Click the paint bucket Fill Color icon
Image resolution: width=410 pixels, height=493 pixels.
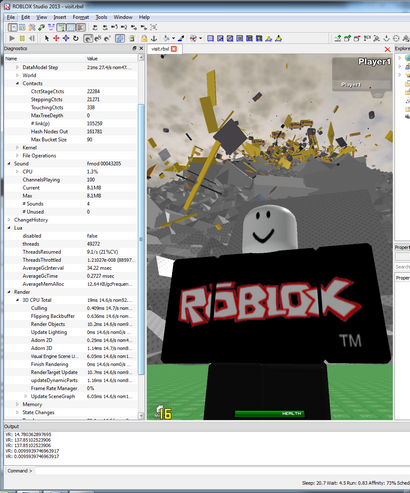point(166,39)
